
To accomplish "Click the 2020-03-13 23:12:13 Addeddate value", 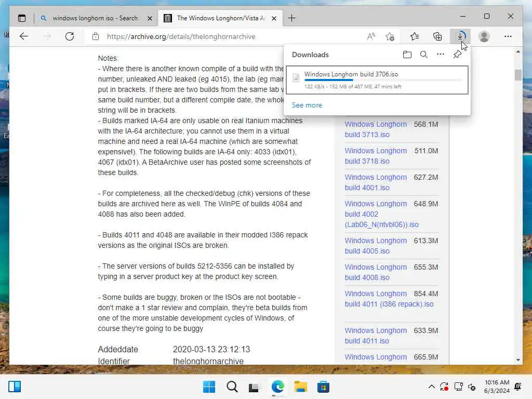I will [211, 350].
